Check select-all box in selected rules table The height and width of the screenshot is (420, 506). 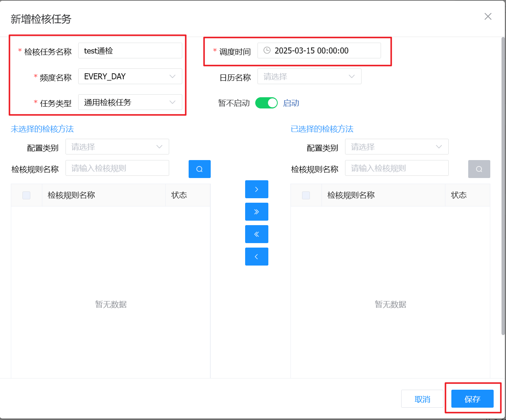click(306, 195)
